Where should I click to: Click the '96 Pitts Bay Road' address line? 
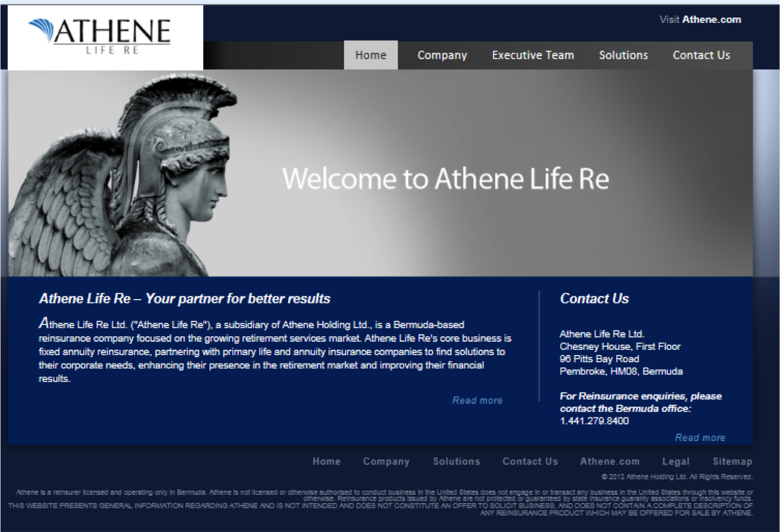click(x=599, y=359)
